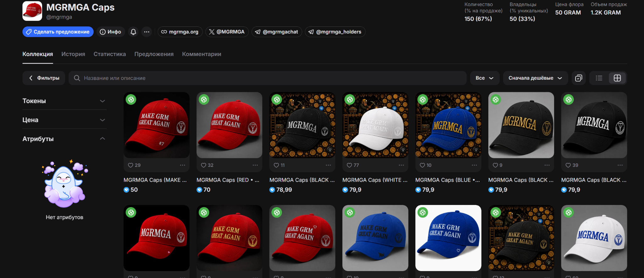Collapse the Атрибуты filter section

(64, 139)
